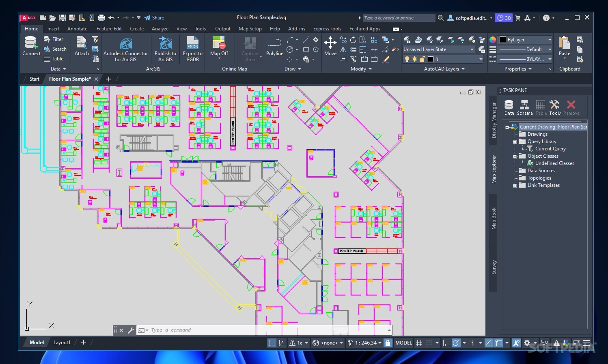The image size is (608, 364).
Task: Click the help question mark icon
Action: pyautogui.click(x=546, y=18)
